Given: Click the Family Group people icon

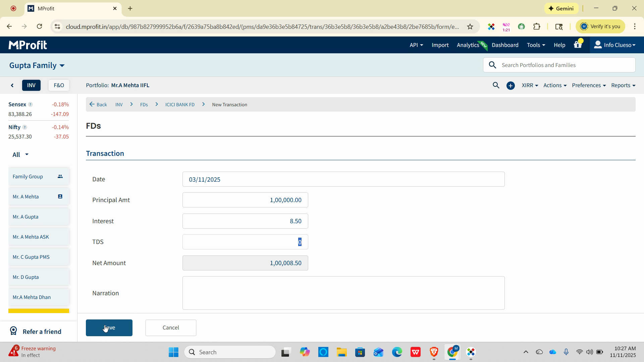Looking at the screenshot, I should click(60, 176).
